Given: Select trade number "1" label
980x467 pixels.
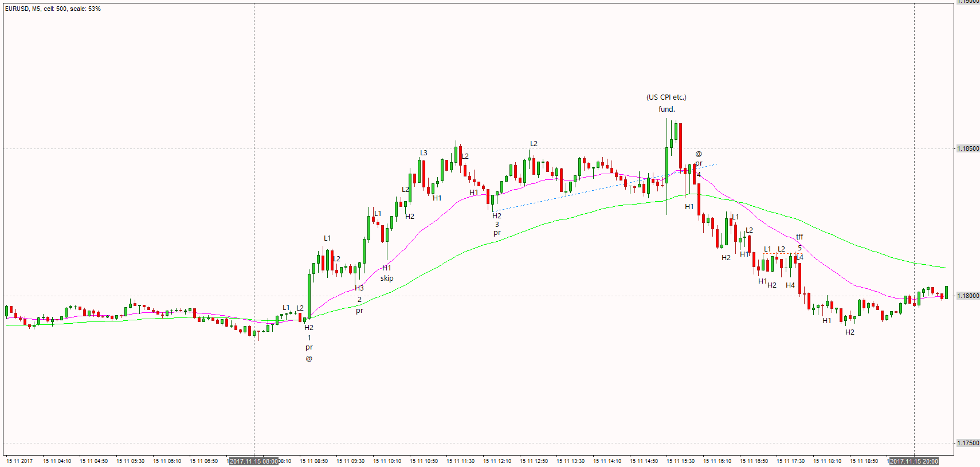Looking at the screenshot, I should pos(309,338).
